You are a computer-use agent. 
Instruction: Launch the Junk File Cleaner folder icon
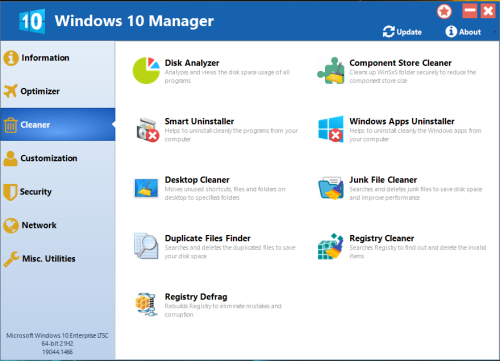point(331,188)
